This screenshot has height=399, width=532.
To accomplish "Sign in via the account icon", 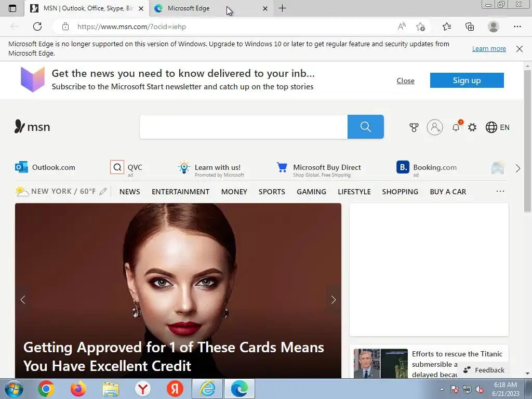I will (x=435, y=127).
